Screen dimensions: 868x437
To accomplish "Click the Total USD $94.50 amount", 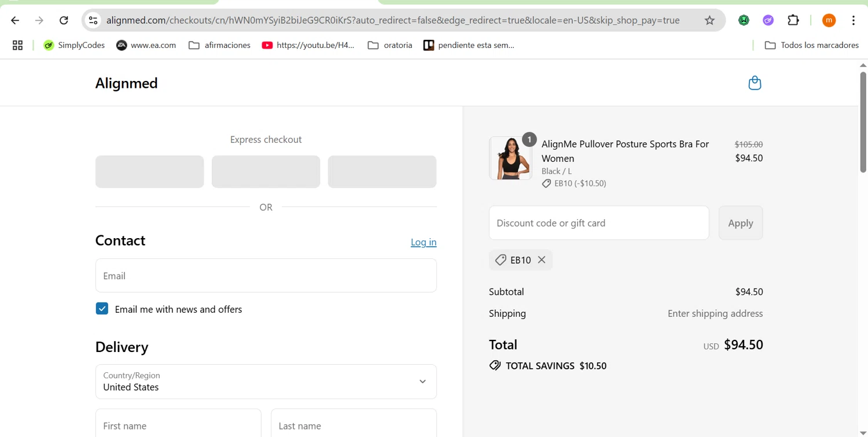I will 744,345.
